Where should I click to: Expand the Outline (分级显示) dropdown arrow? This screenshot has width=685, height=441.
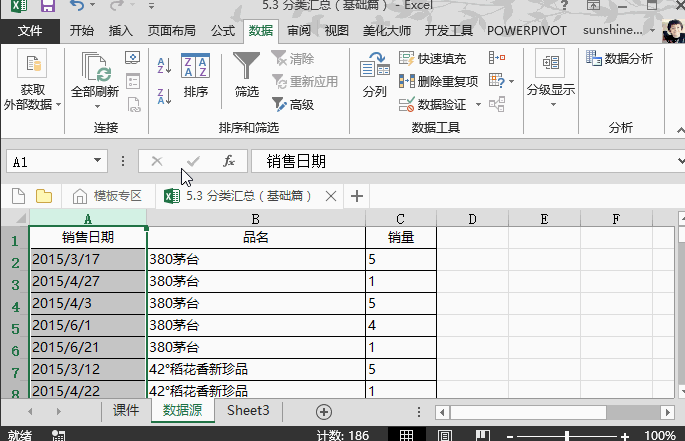pos(553,105)
